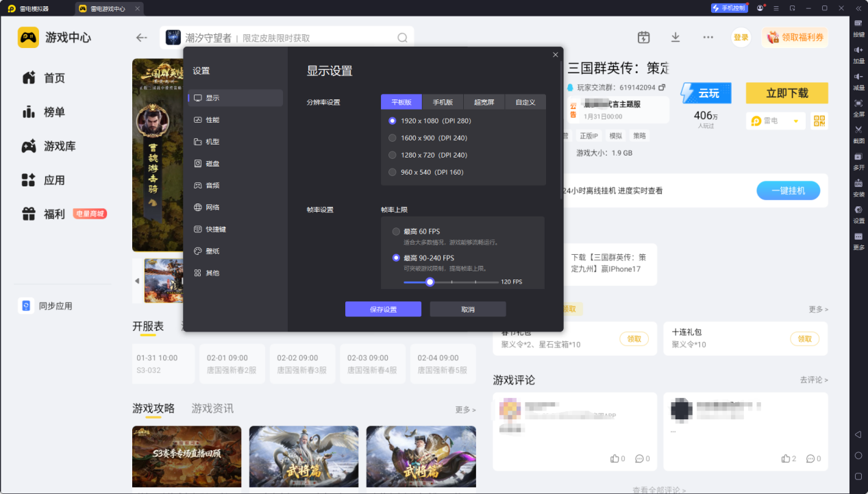The image size is (868, 494).
Task: Open the 游戏库 game library
Action: 49,146
